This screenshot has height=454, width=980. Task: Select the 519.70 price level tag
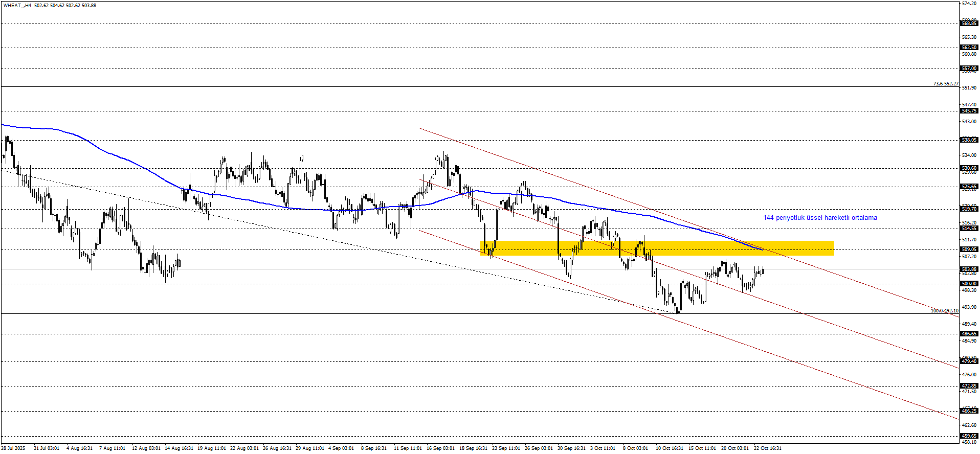point(969,209)
